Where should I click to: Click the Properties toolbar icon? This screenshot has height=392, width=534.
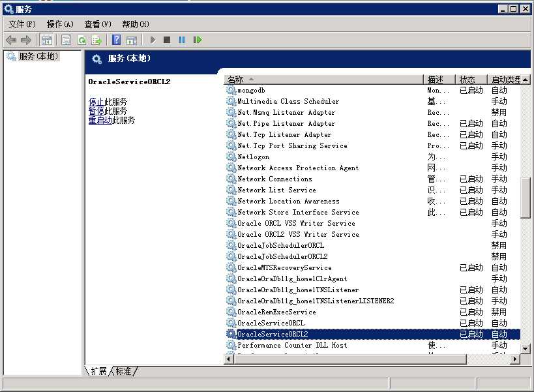[66, 40]
